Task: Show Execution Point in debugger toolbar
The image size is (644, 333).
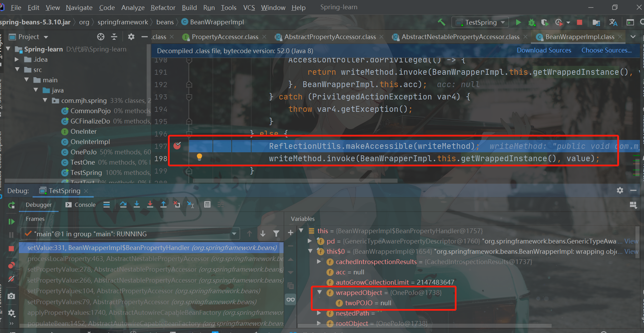Action: (107, 205)
